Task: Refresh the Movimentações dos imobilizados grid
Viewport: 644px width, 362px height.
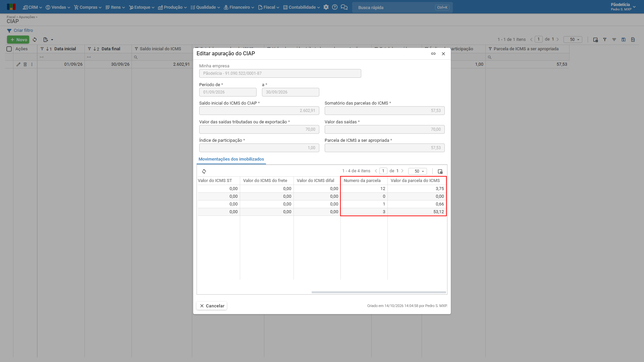Action: [204, 171]
